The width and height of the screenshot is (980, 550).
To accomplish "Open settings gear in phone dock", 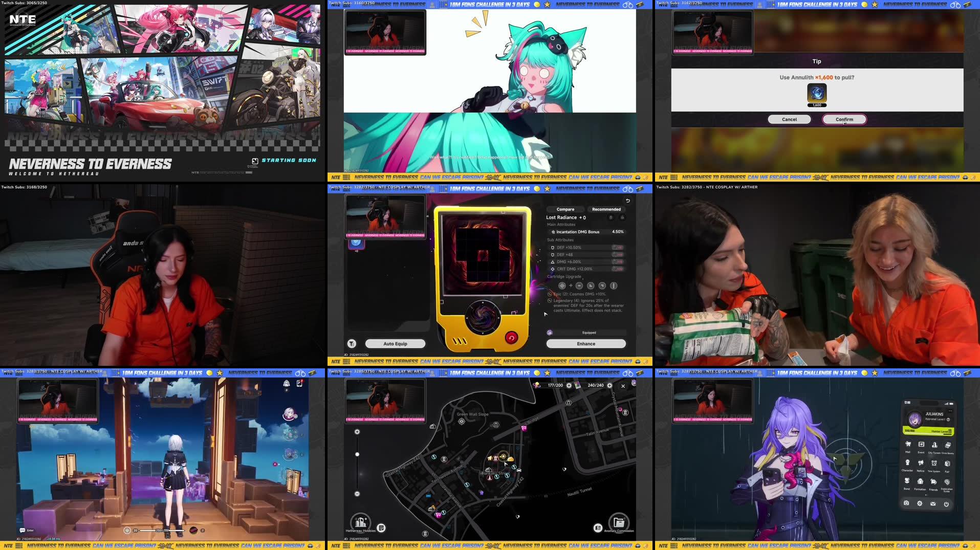I will pyautogui.click(x=920, y=503).
